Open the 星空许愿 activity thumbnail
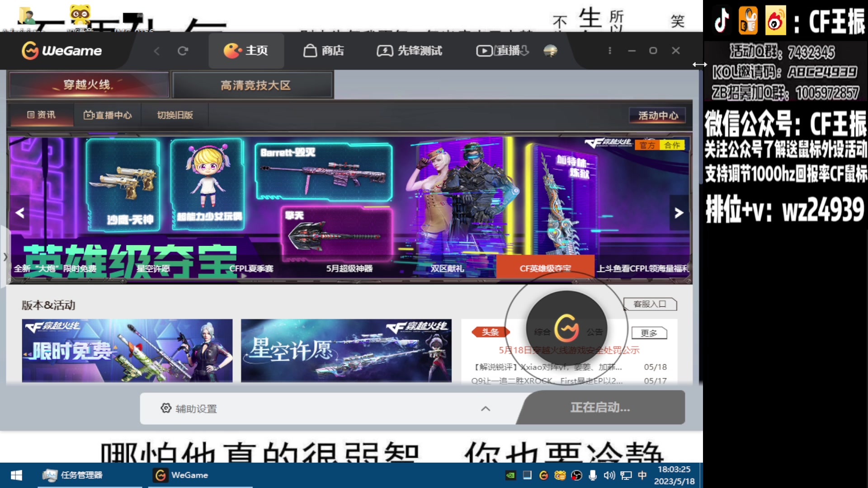 tap(346, 351)
